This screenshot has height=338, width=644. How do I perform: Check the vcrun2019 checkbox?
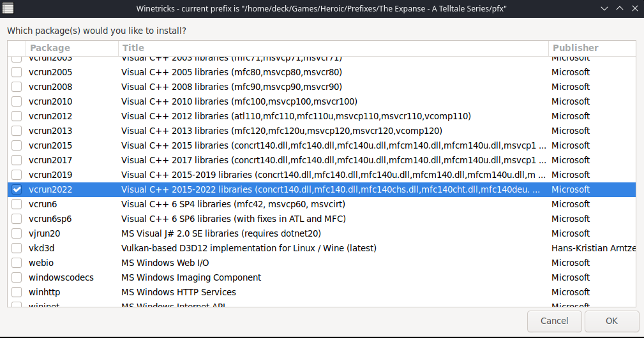(17, 175)
